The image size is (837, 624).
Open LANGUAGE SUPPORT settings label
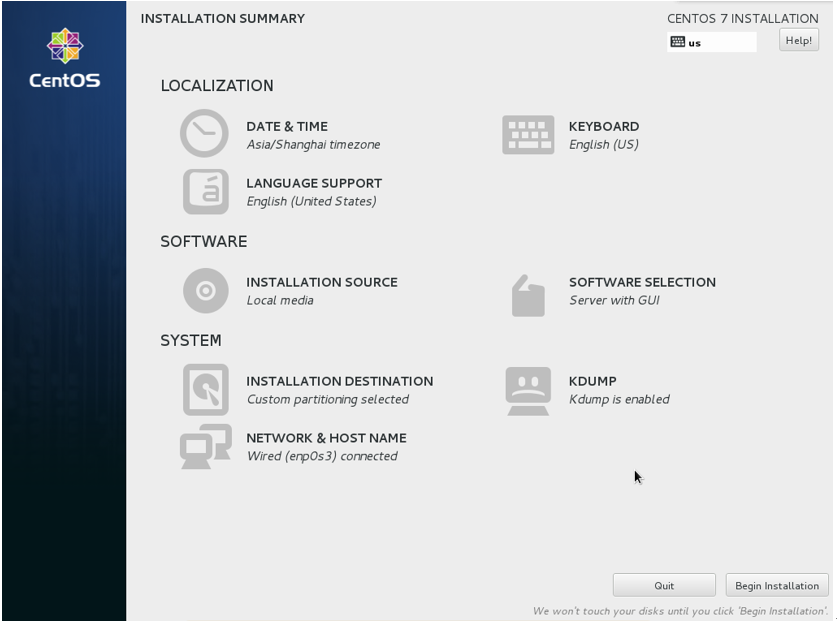coord(314,183)
